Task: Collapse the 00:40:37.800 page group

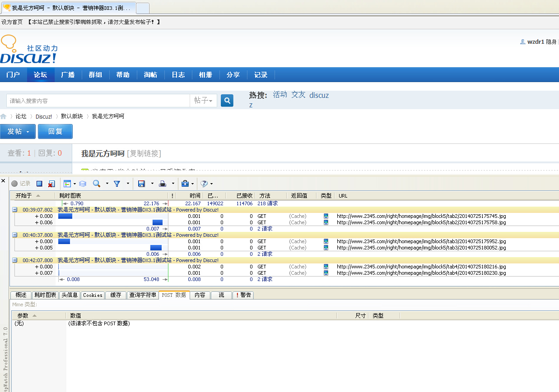Action: tap(15, 235)
